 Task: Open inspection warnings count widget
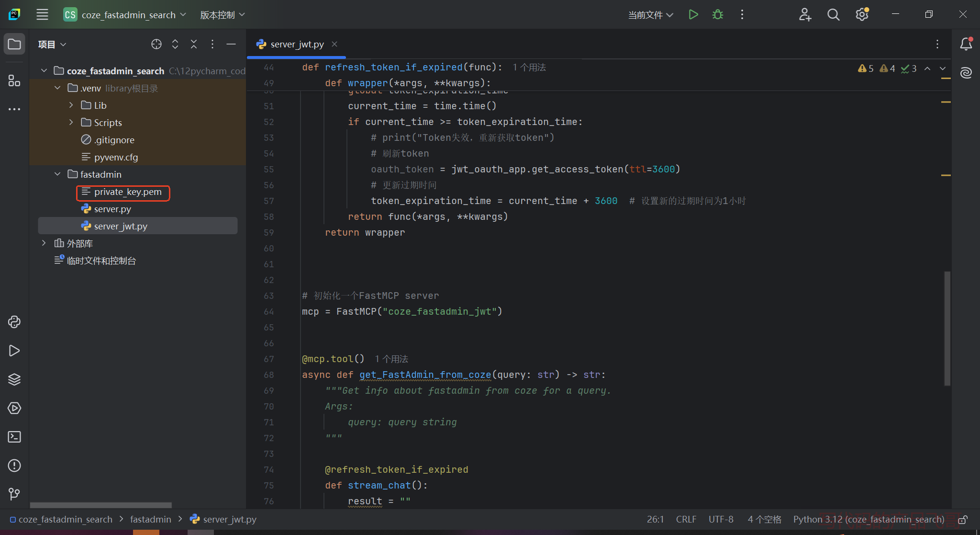click(887, 68)
